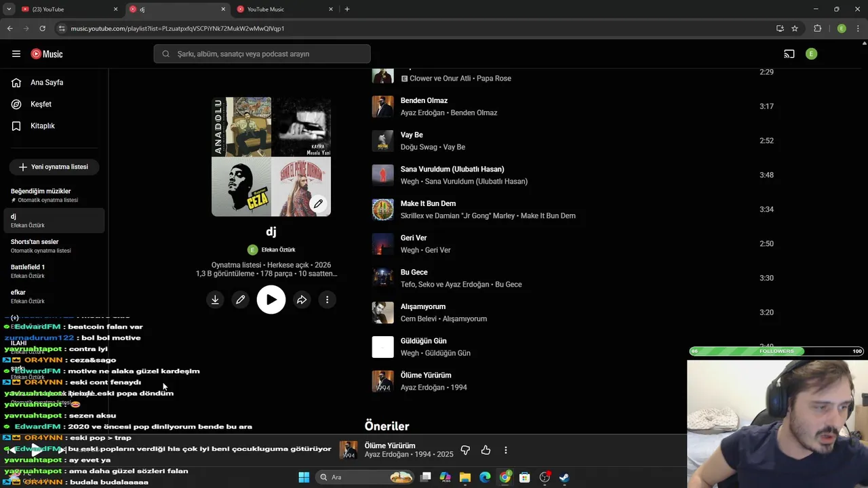Edit playlist cover via pencil on thumbnail
This screenshot has width=868, height=488.
(318, 203)
